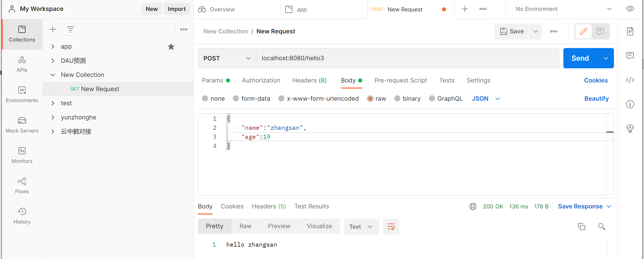The height and width of the screenshot is (259, 644).
Task: Toggle line wrap in response viewer
Action: (391, 227)
